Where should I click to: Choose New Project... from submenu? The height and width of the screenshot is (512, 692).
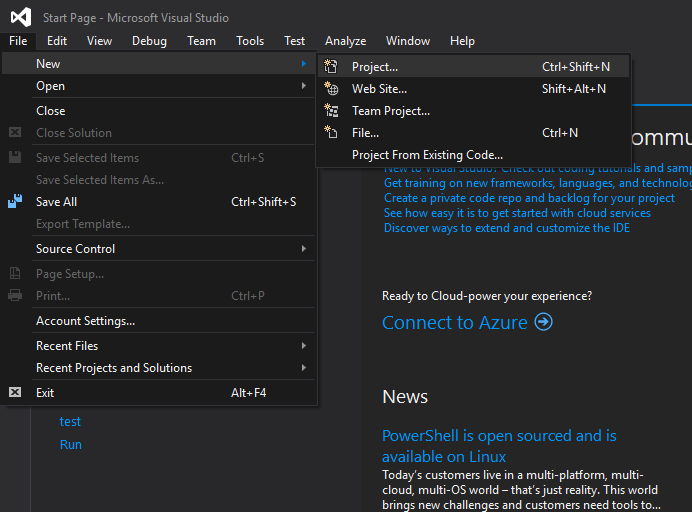coord(473,67)
